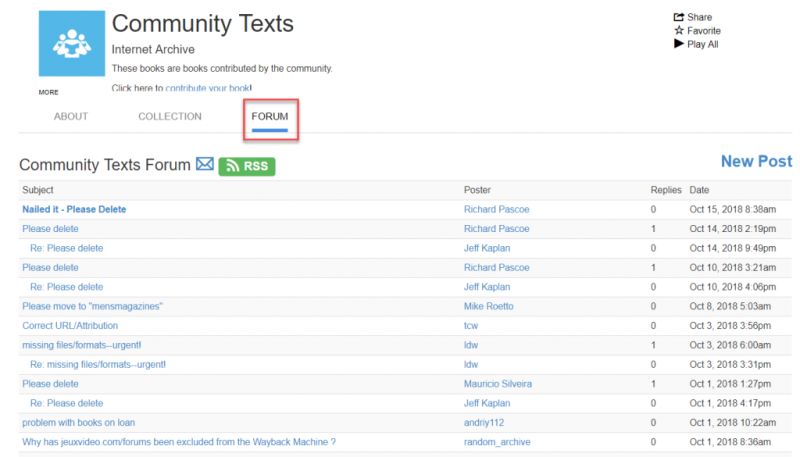Click the 'Community Texts' page title
This screenshot has width=800, height=457.
point(203,24)
